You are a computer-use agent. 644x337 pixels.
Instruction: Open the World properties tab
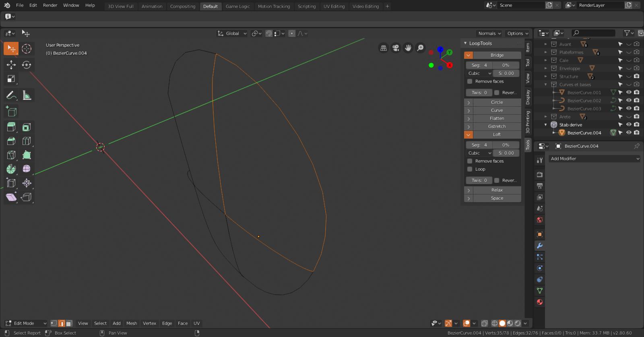tap(540, 220)
